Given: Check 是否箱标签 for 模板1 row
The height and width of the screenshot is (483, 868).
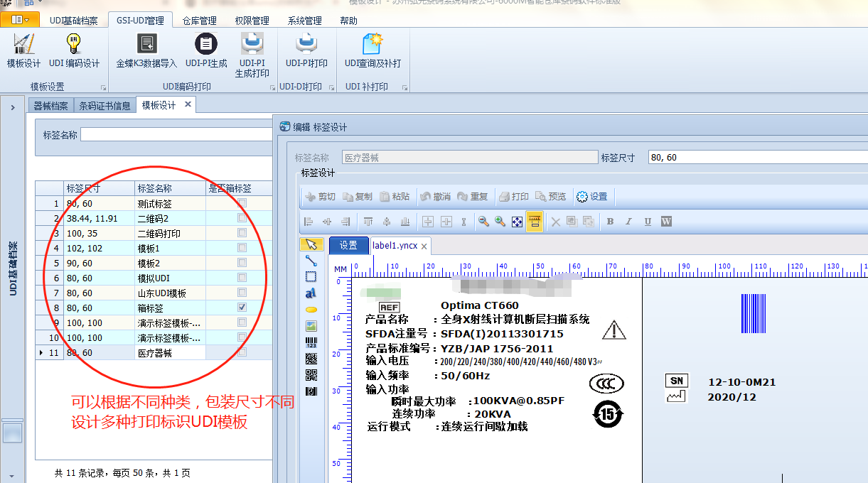Looking at the screenshot, I should [x=242, y=248].
